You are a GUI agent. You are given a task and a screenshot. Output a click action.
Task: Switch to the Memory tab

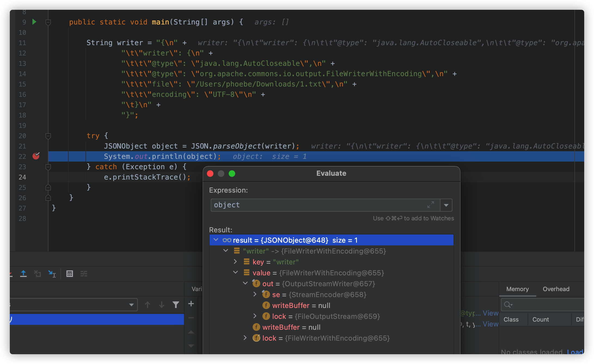tap(518, 289)
